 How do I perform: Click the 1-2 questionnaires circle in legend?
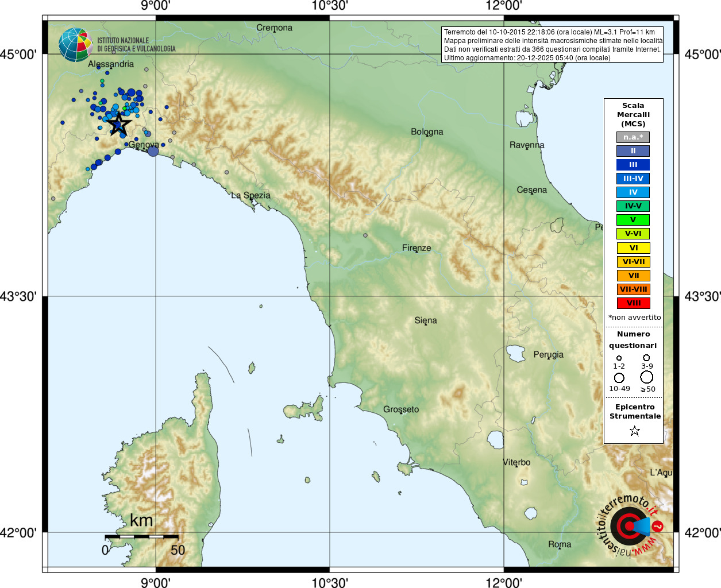tap(619, 358)
